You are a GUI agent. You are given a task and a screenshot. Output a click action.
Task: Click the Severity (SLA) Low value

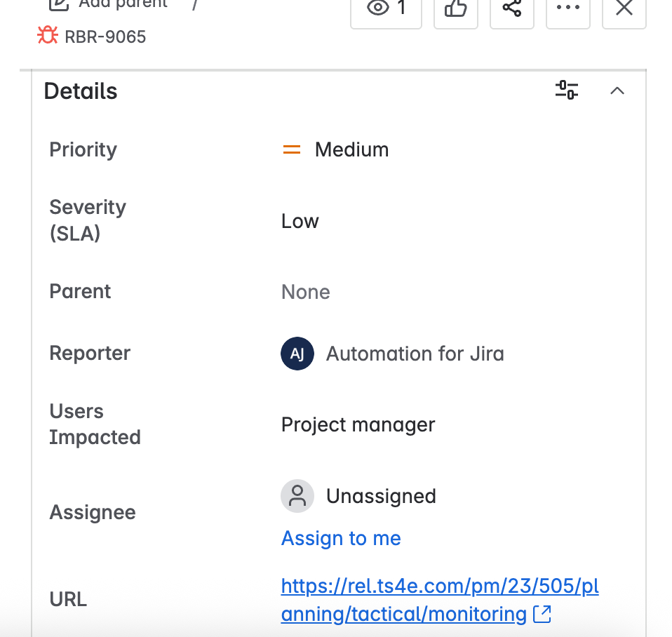click(300, 221)
